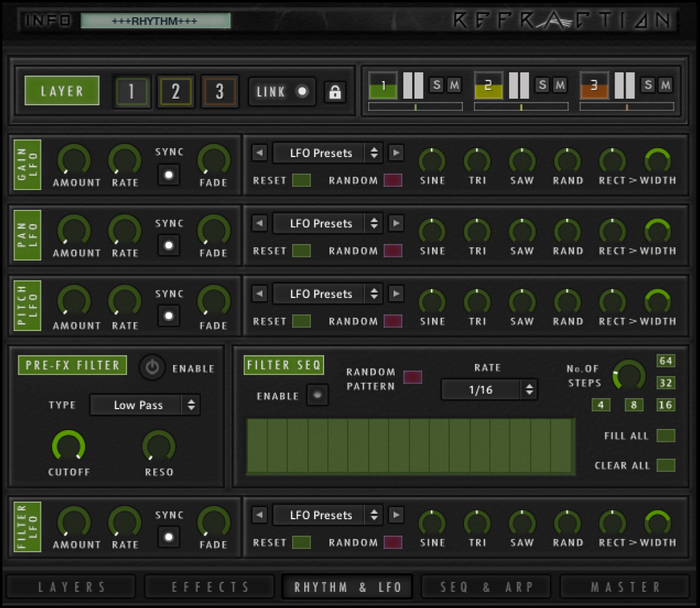Solo layer 1 with its S button
Image resolution: width=700 pixels, height=608 pixels.
point(437,85)
